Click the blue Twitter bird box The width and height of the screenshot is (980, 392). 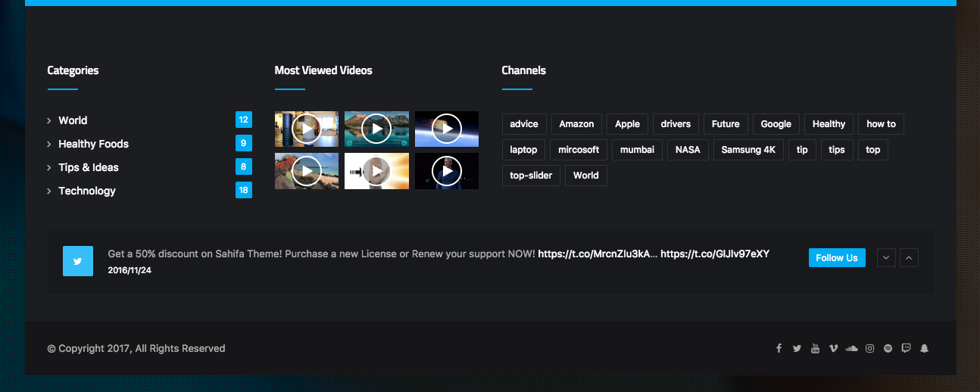pos(77,261)
